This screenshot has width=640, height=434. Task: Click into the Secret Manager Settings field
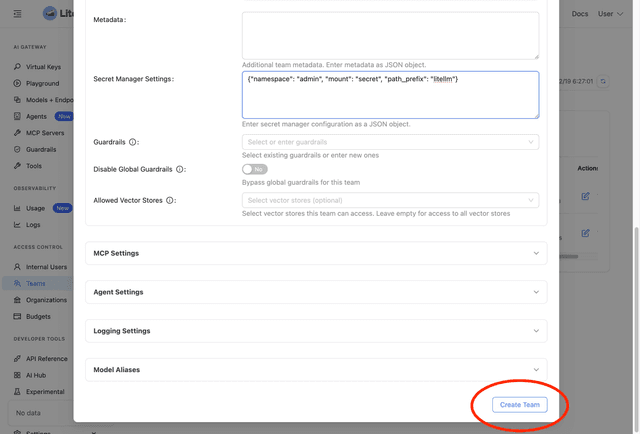pyautogui.click(x=390, y=95)
